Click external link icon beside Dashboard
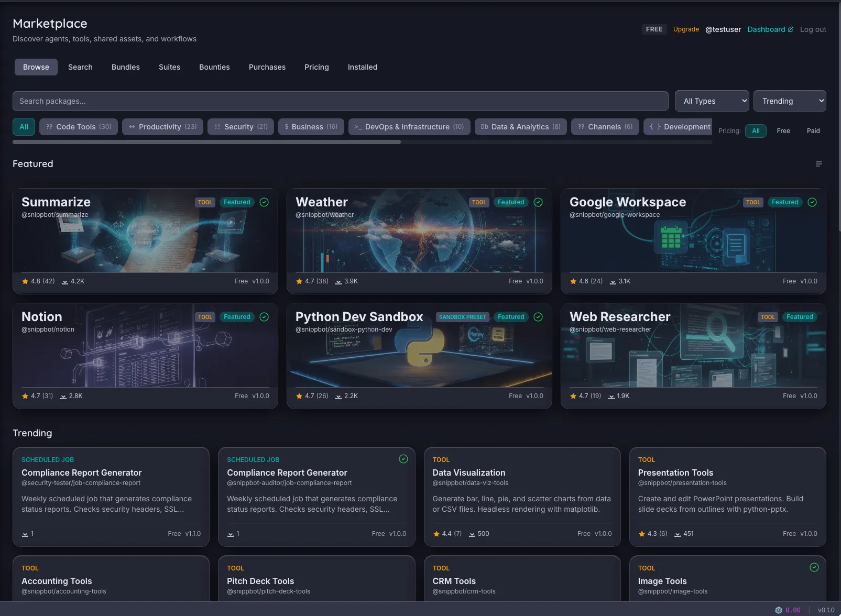This screenshot has height=616, width=841. [791, 29]
